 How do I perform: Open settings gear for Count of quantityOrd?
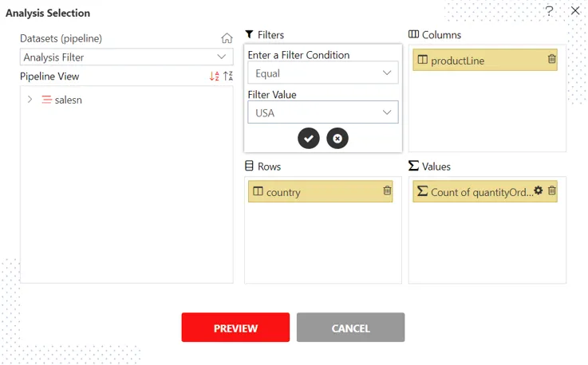click(538, 190)
